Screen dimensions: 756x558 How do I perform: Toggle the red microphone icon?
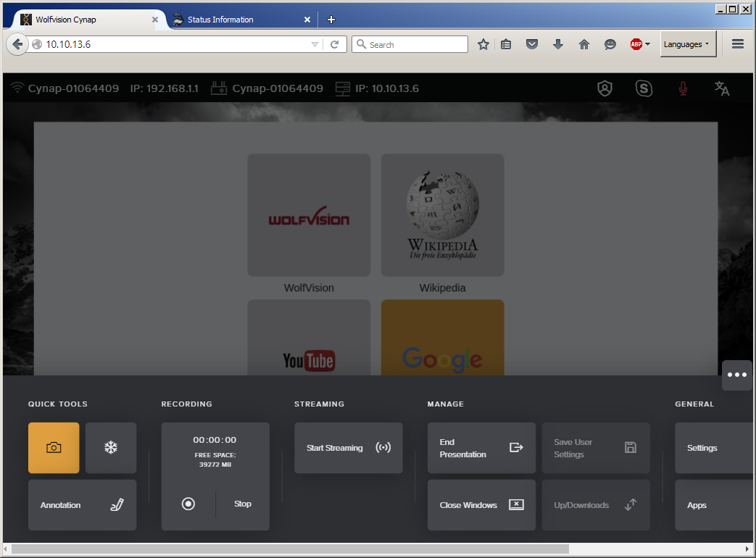click(x=684, y=88)
